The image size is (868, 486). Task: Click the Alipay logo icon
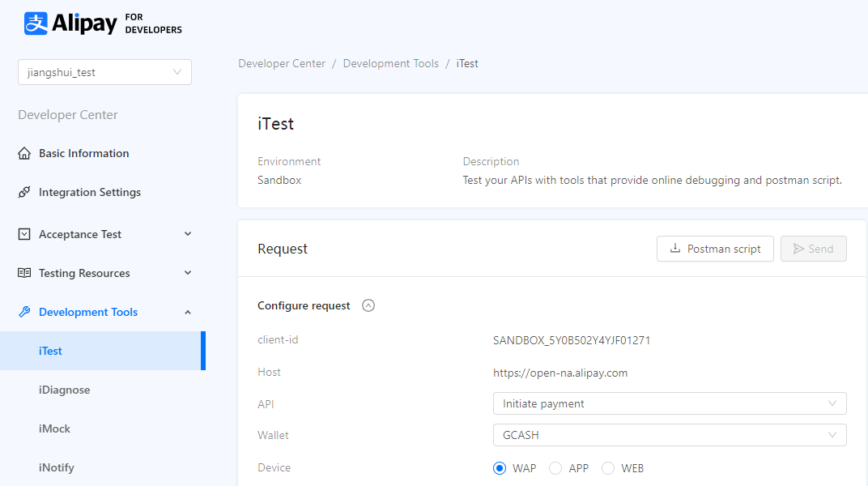[36, 23]
